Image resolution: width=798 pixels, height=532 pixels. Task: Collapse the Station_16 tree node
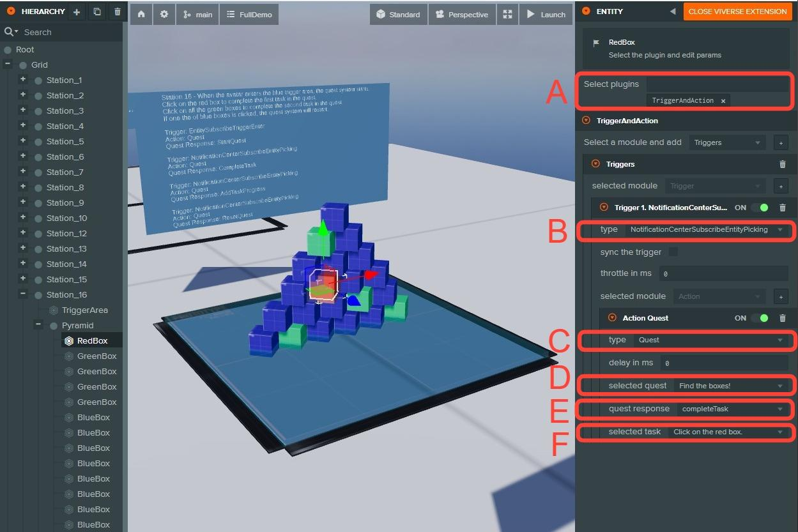pyautogui.click(x=23, y=294)
